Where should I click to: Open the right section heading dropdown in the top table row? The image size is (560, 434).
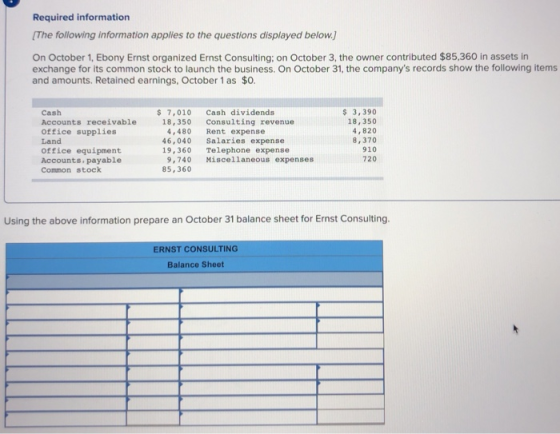coord(281,295)
